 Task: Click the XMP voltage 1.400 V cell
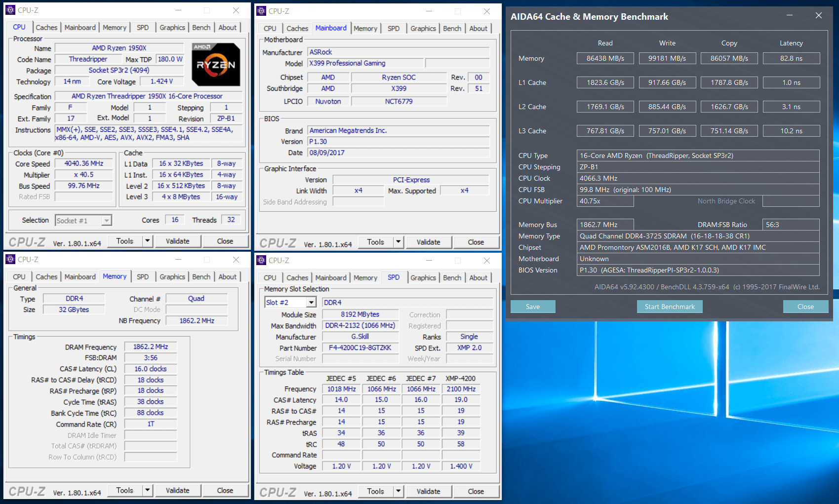pos(461,466)
